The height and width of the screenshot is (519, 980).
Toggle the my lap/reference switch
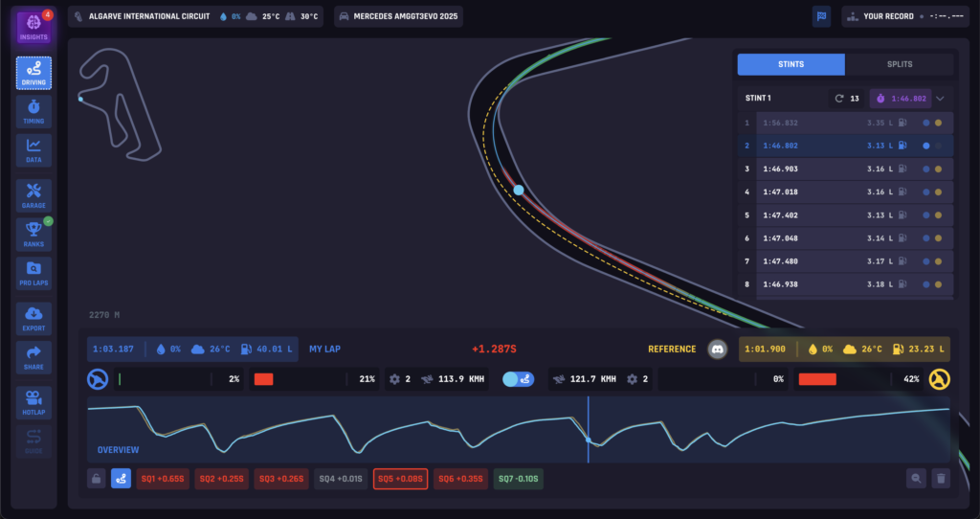518,379
